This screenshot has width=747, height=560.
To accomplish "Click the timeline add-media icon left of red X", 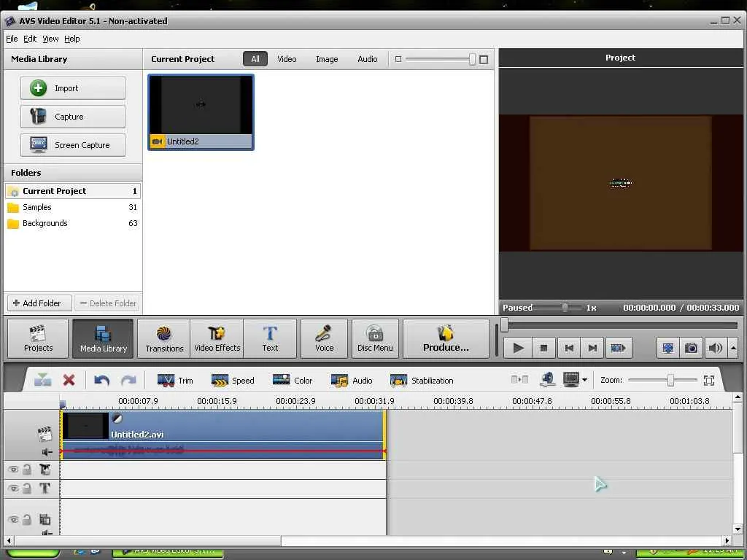I will click(x=42, y=380).
